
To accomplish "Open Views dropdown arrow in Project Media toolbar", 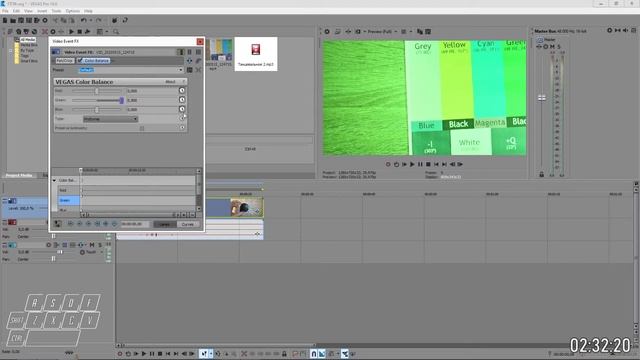I will click(x=107, y=31).
